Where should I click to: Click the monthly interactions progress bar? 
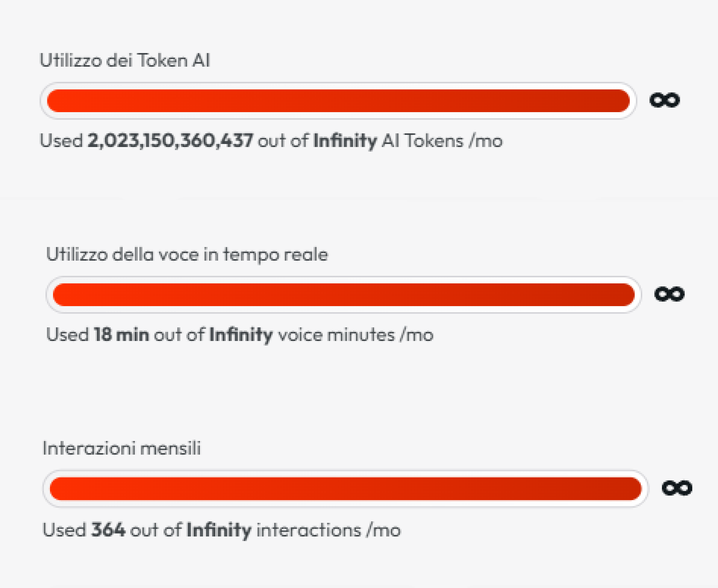pos(345,489)
